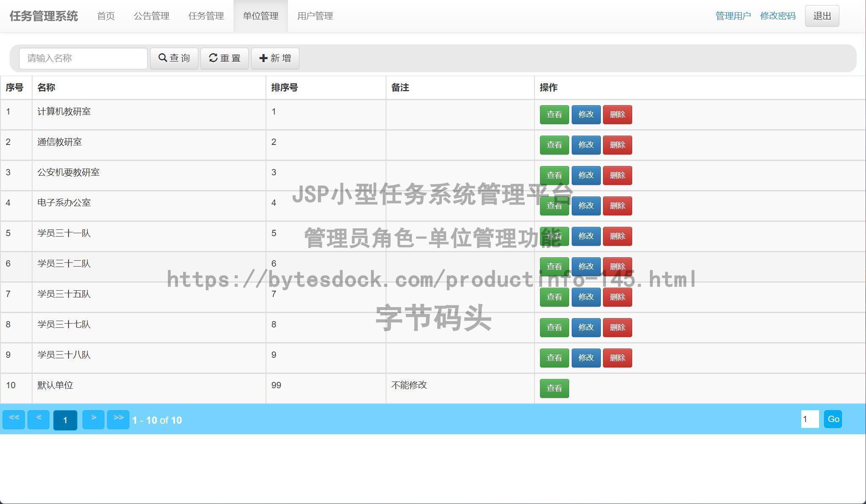Viewport: 866px width, 504px height.
Task: Delete the 电子系办公室 row
Action: click(x=617, y=206)
